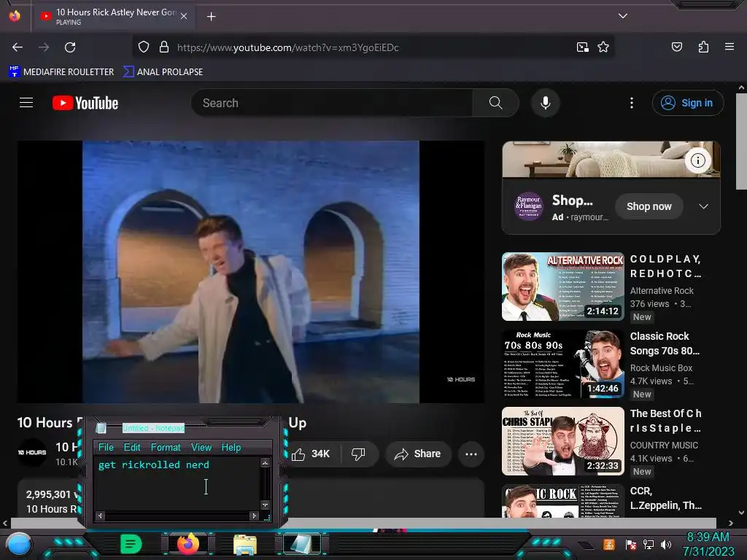Click the Sign in button
The width and height of the screenshot is (747, 560).
pos(688,103)
